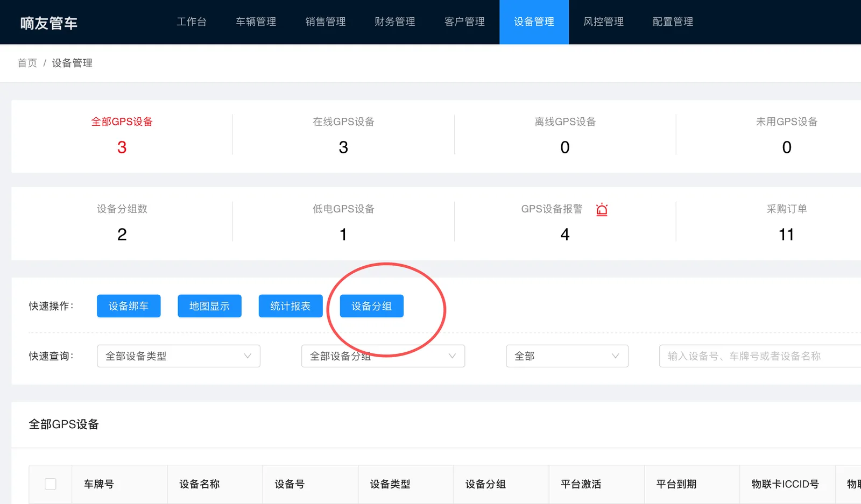The height and width of the screenshot is (504, 861).
Task: Select the 在线GPS设备 stat card
Action: coord(343,136)
